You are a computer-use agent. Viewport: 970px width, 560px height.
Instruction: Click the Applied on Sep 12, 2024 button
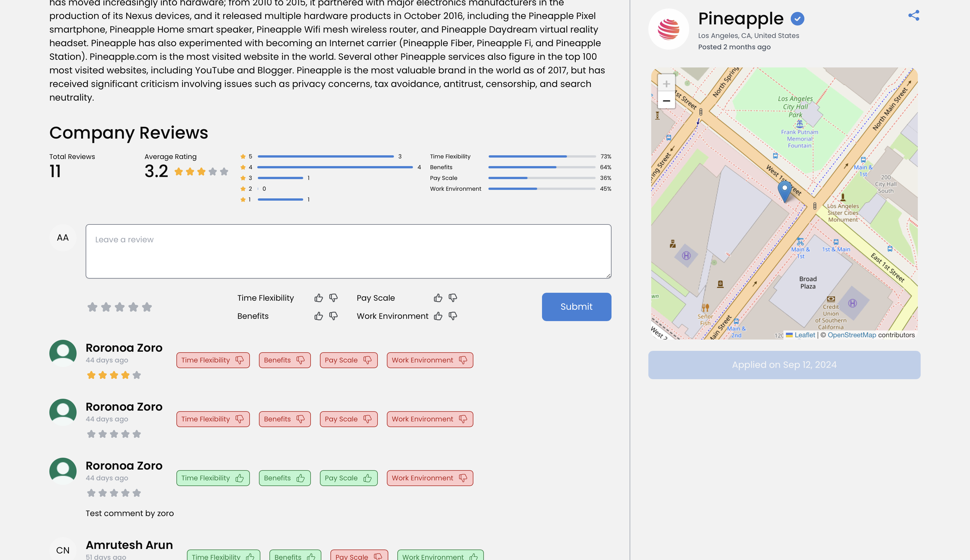coord(784,365)
